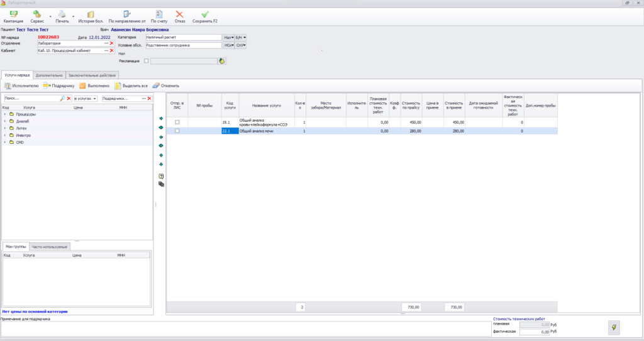This screenshot has height=341, width=644.
Task: Switch to the Дополнительно tab
Action: [x=48, y=75]
